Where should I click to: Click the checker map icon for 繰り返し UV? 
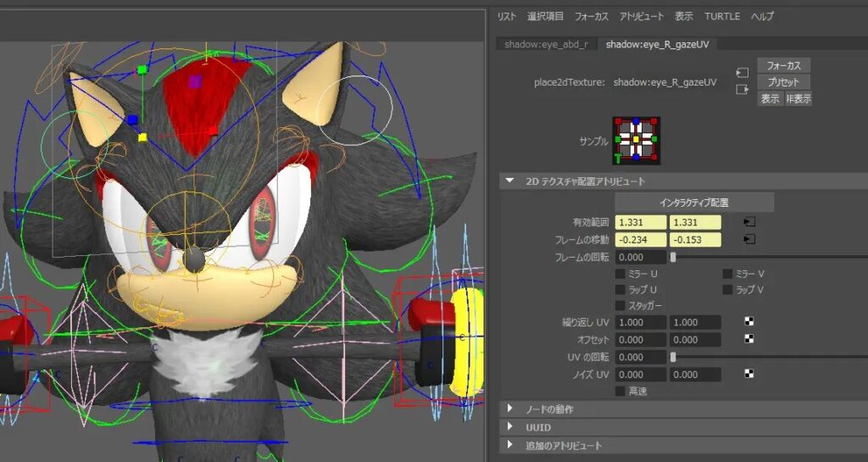coord(749,322)
